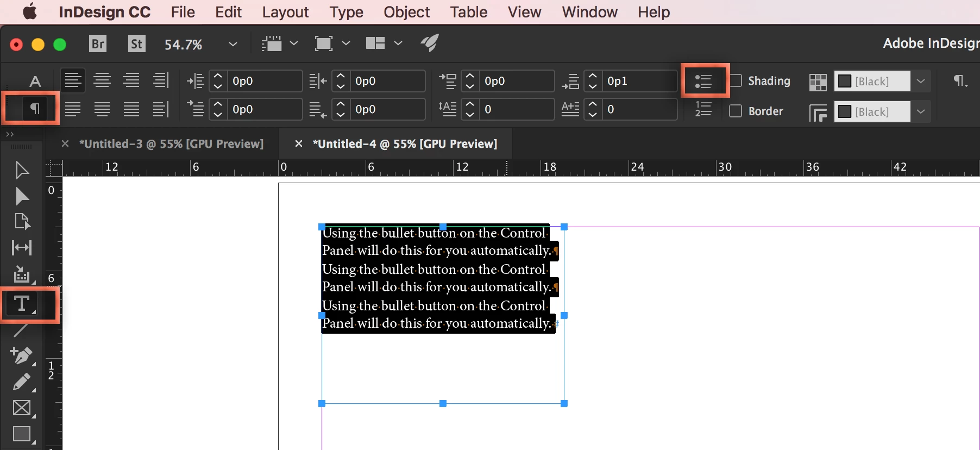The image size is (980, 450).
Task: Apply Justify with last line centered
Action: [102, 110]
